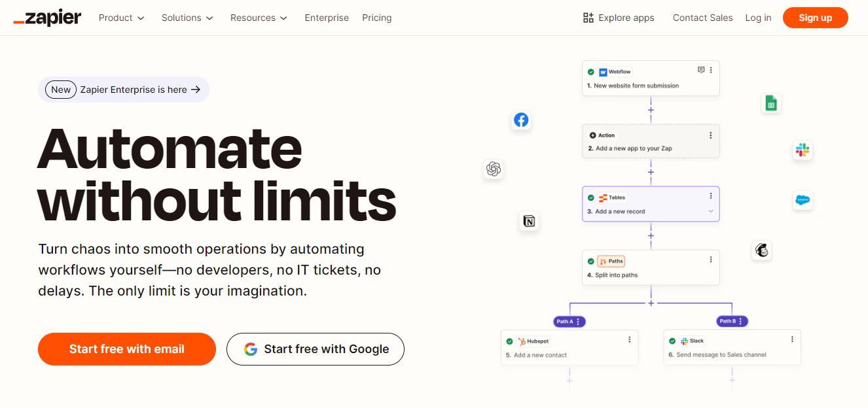Expand the Product menu
The height and width of the screenshot is (408, 868).
click(x=121, y=18)
